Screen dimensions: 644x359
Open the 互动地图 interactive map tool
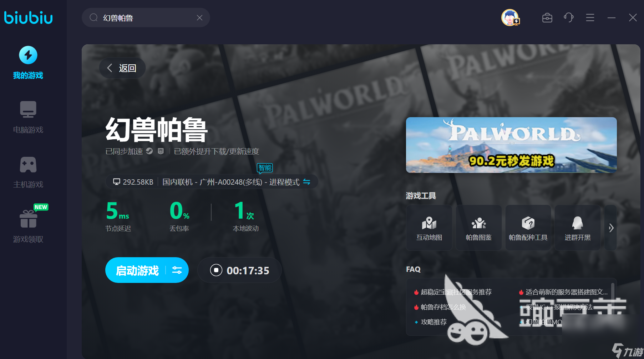click(429, 228)
